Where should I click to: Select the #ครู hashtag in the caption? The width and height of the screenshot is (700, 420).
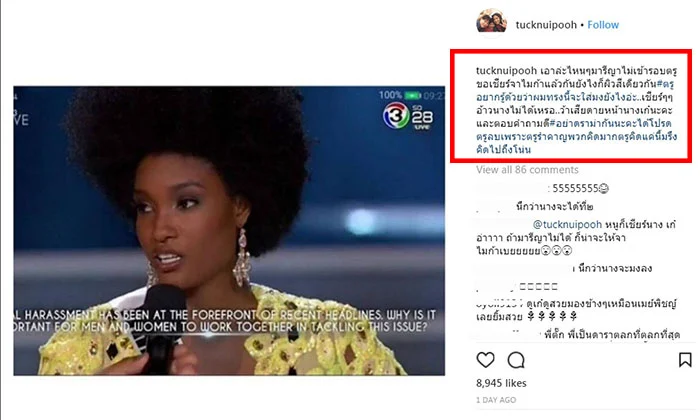665,84
